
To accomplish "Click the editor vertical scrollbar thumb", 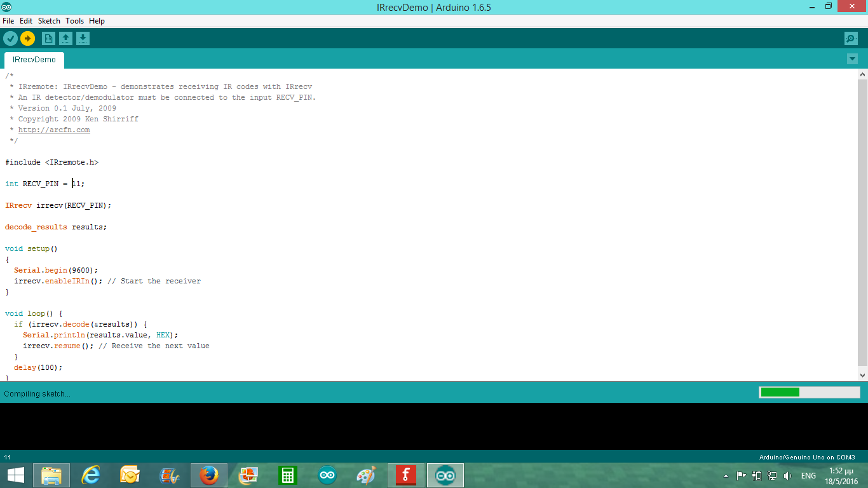I will [862, 222].
